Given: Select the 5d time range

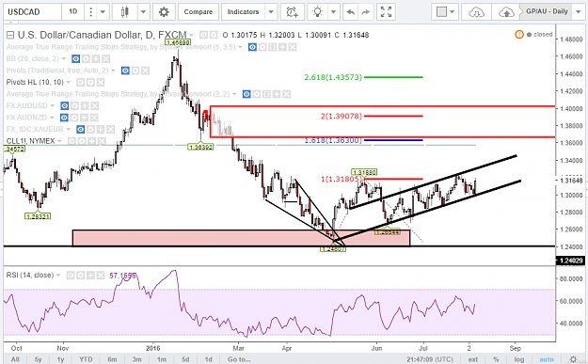Looking at the screenshot, I should (185, 359).
